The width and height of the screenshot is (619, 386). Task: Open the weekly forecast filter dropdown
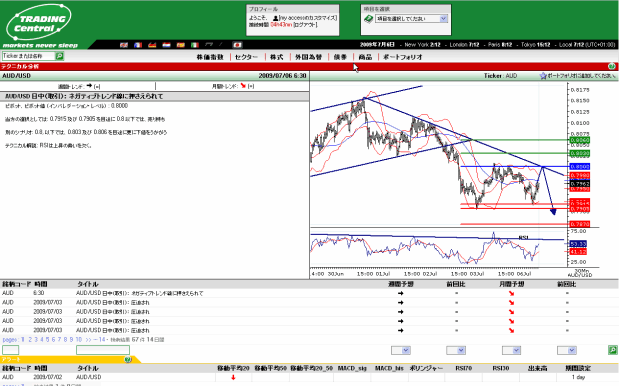(x=401, y=350)
